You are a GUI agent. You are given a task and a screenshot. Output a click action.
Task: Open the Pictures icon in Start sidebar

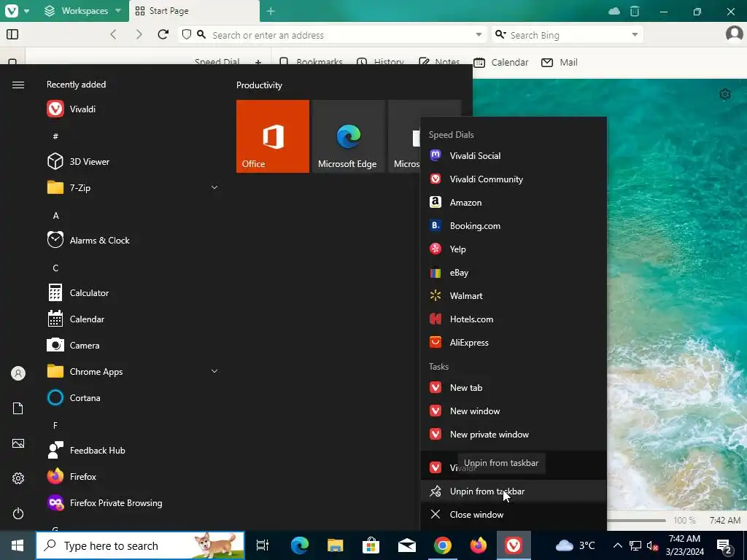[18, 443]
